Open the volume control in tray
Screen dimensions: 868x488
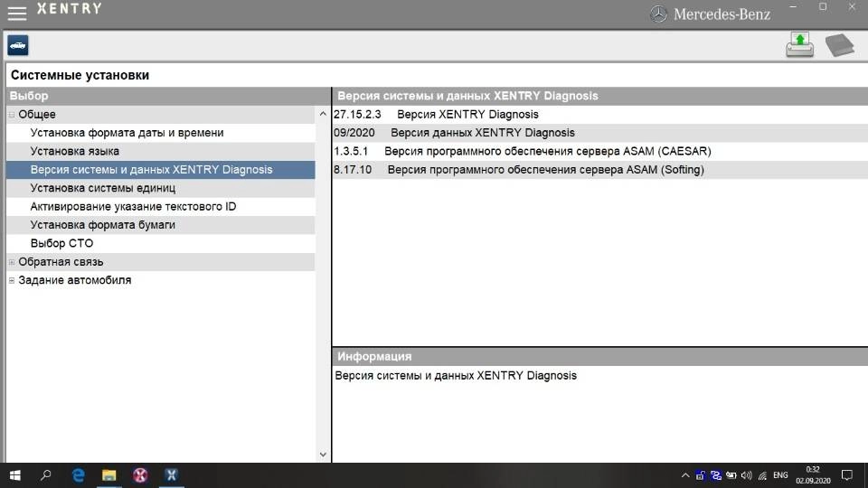[x=747, y=475]
